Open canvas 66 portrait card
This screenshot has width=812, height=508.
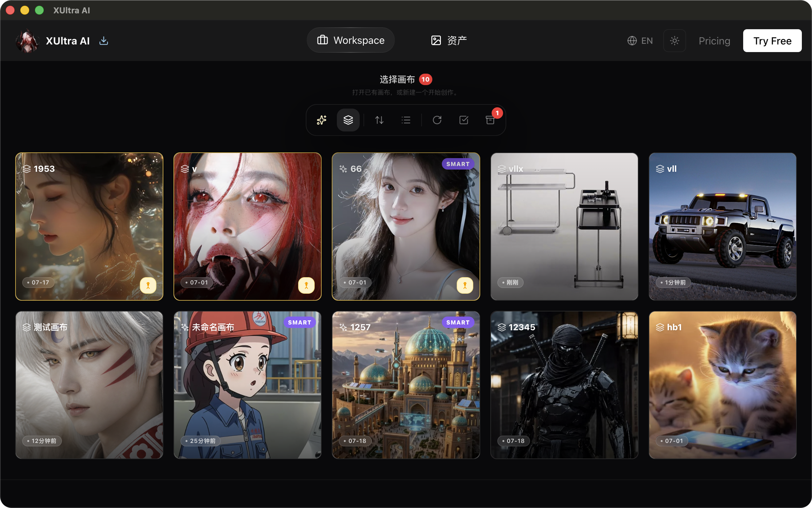point(406,226)
